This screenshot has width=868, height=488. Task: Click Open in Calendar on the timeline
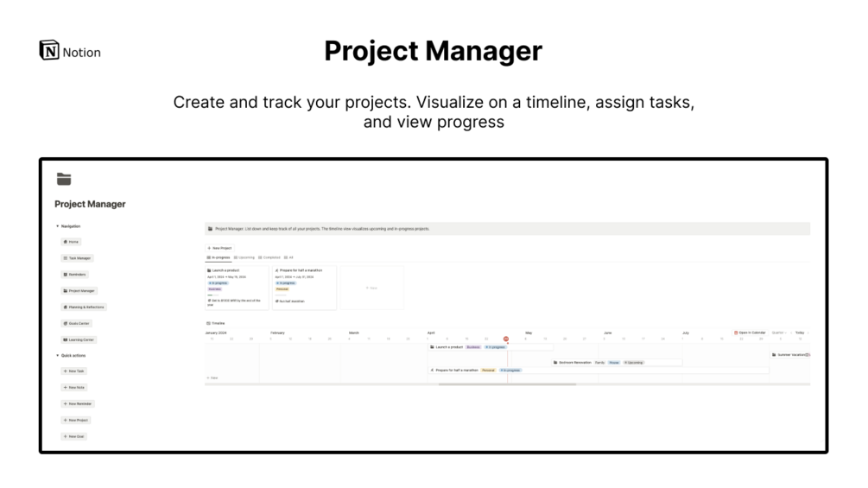tap(750, 332)
